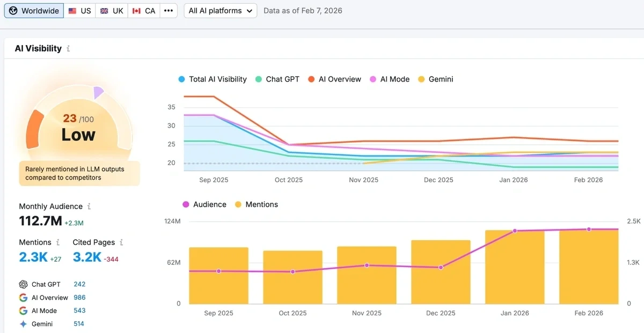Click the AI Mode Google icon

point(23,310)
